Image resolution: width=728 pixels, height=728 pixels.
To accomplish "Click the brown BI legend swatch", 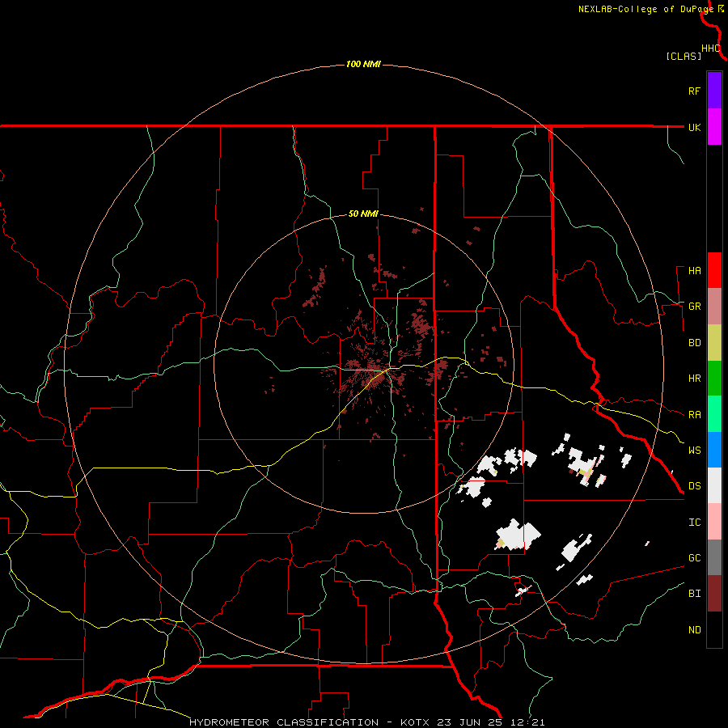I will tap(714, 594).
